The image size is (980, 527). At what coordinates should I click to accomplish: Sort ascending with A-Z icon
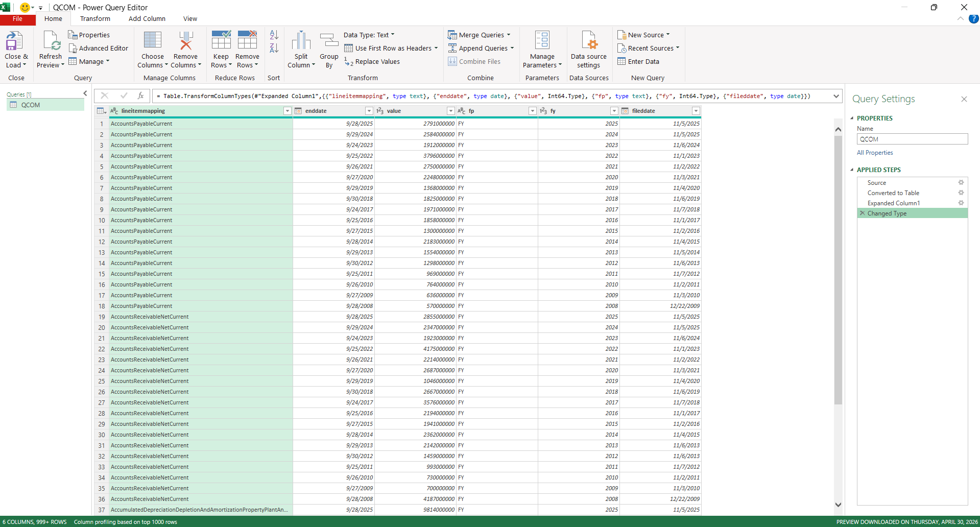pos(274,35)
